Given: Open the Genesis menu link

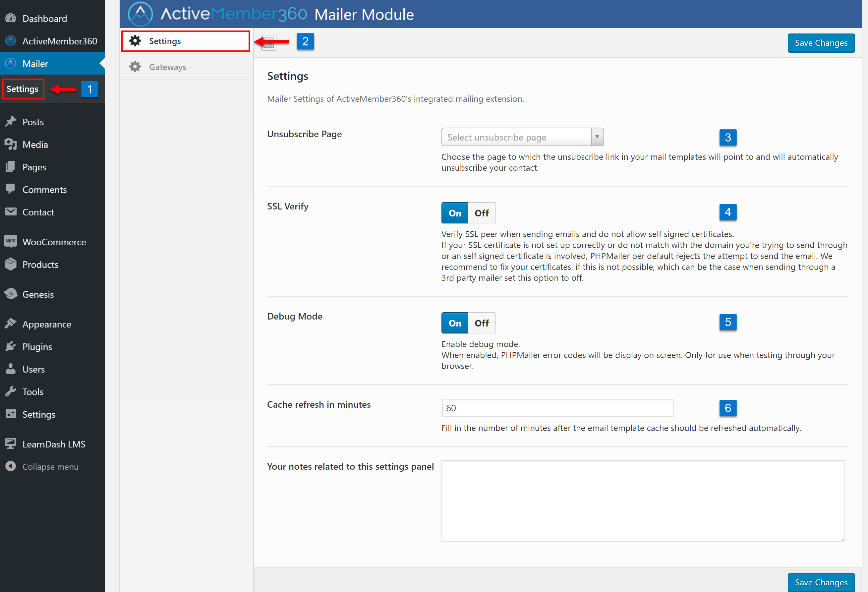Looking at the screenshot, I should 52,294.
